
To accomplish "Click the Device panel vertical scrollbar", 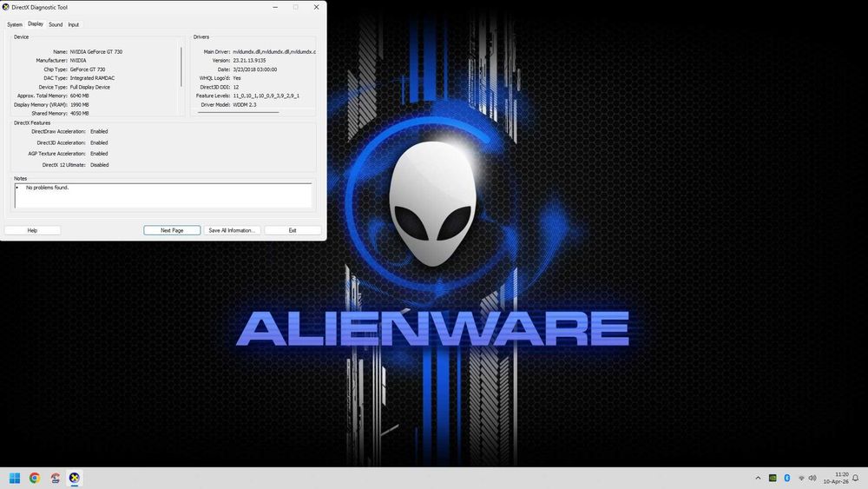I will coord(181,67).
